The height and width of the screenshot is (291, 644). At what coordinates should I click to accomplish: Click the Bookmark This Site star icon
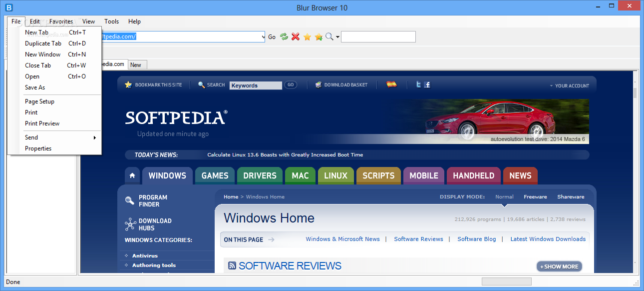click(x=128, y=84)
